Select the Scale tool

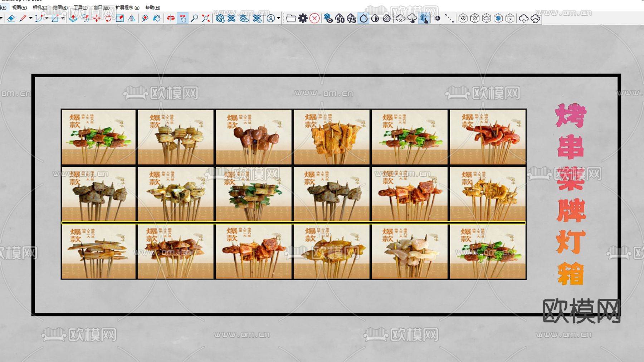[120, 18]
